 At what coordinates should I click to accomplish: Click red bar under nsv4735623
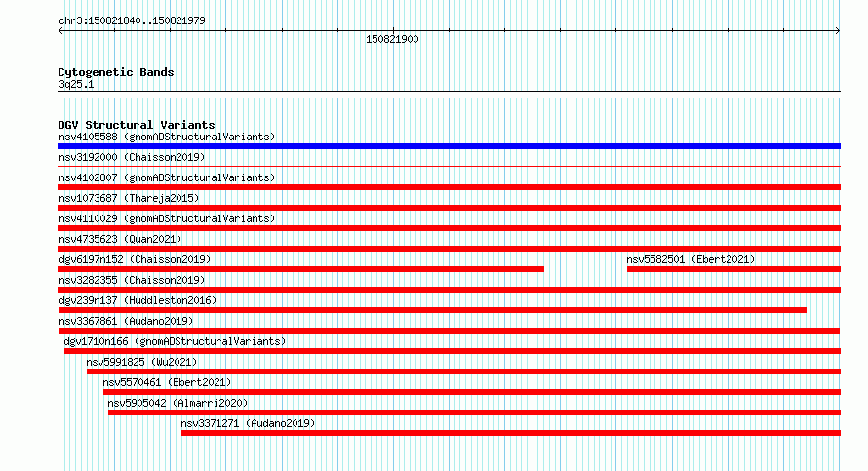[x=449, y=249]
